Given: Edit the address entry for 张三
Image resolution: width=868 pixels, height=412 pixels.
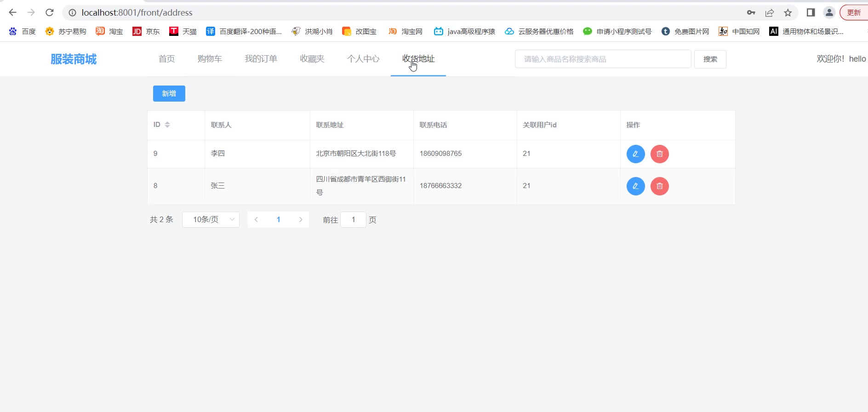Looking at the screenshot, I should [635, 186].
